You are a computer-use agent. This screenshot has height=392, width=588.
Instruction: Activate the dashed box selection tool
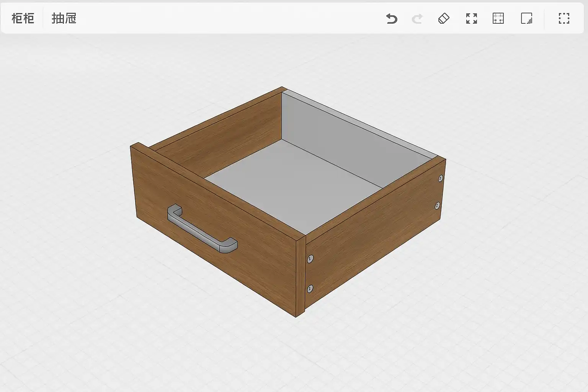click(563, 18)
